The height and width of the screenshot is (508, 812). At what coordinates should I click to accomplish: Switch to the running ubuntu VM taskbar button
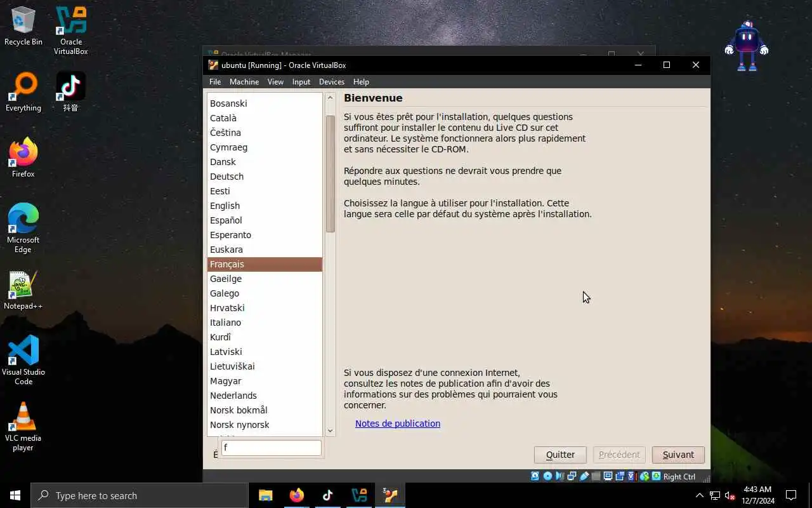pos(390,495)
